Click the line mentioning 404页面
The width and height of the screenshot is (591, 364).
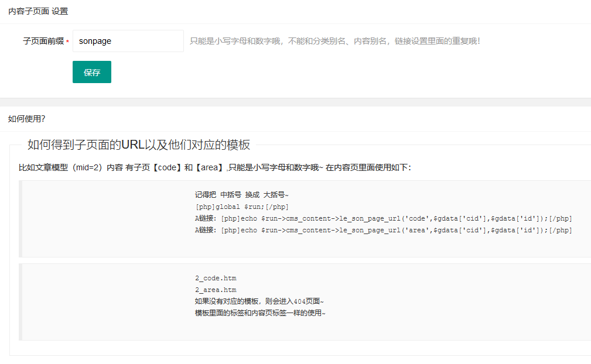(259, 301)
